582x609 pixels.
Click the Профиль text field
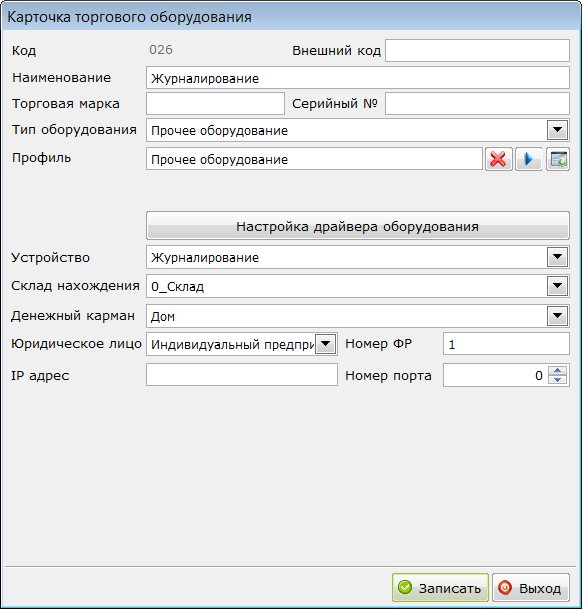[314, 159]
